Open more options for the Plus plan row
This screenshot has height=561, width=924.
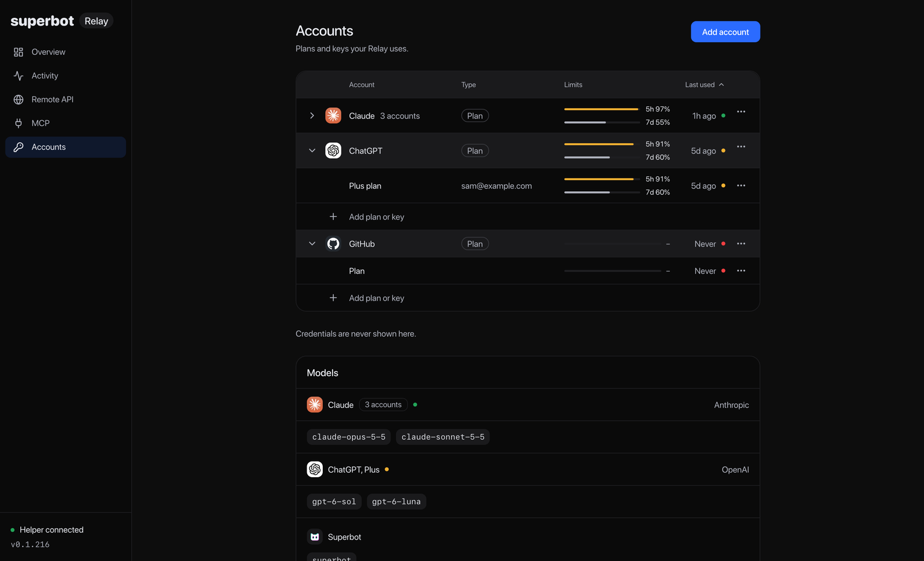[x=741, y=185]
